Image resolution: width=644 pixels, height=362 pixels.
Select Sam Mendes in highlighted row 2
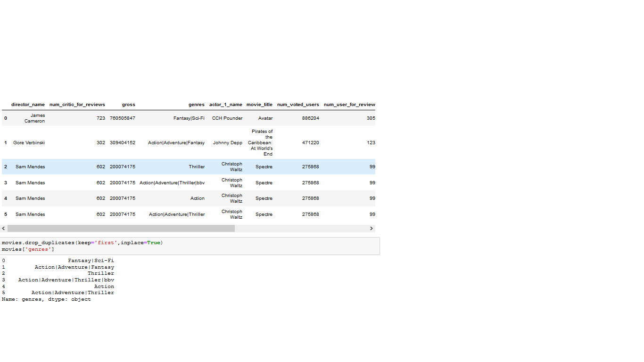click(30, 167)
